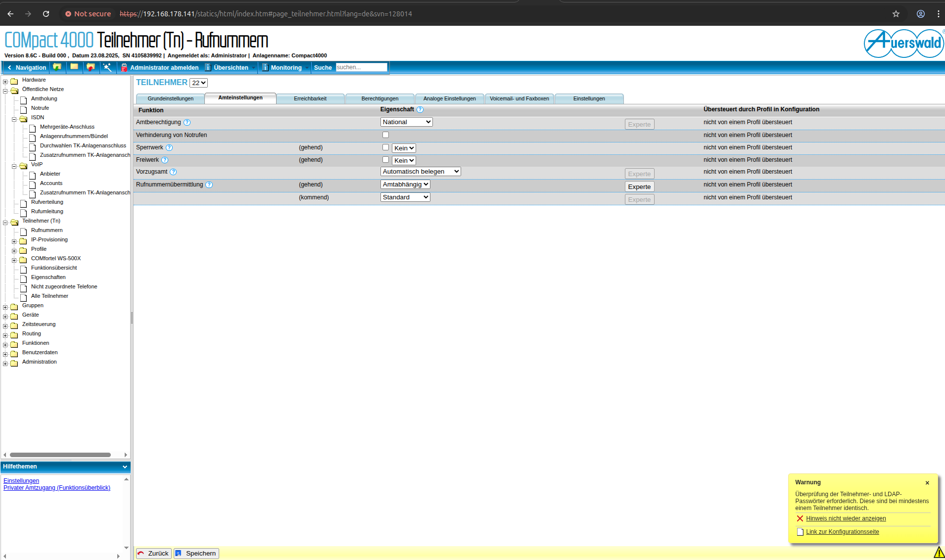Click the yellow warning triangle icon
The image size is (945, 560).
tap(939, 552)
